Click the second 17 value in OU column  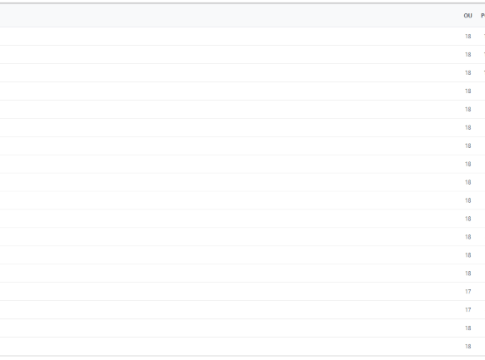pyautogui.click(x=468, y=310)
